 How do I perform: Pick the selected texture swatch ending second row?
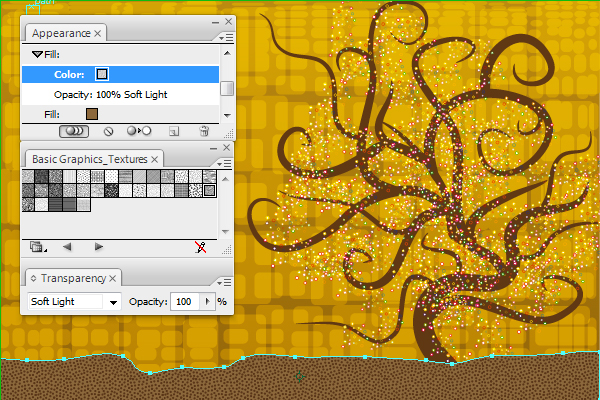pyautogui.click(x=209, y=190)
